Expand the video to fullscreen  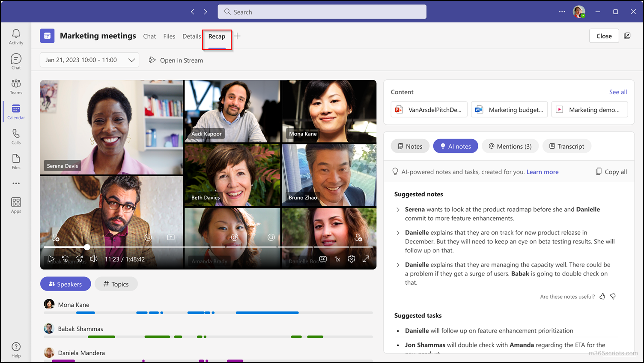(x=366, y=259)
